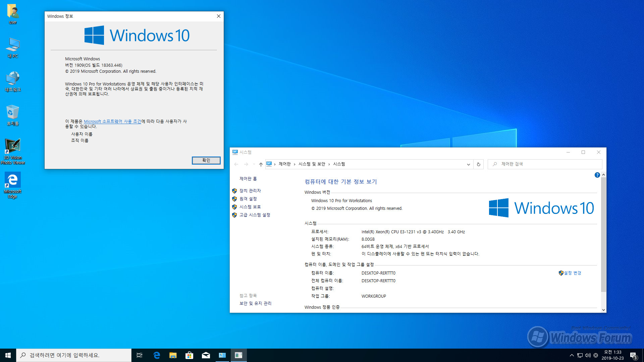Image resolution: width=644 pixels, height=362 pixels.
Task: Click the 제어판 검색 search field
Action: [545, 164]
